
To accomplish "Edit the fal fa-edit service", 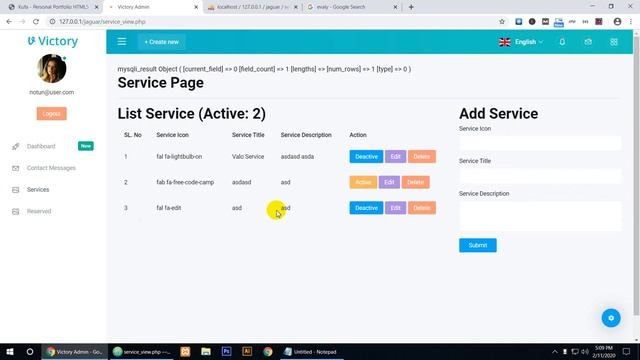I will point(395,208).
